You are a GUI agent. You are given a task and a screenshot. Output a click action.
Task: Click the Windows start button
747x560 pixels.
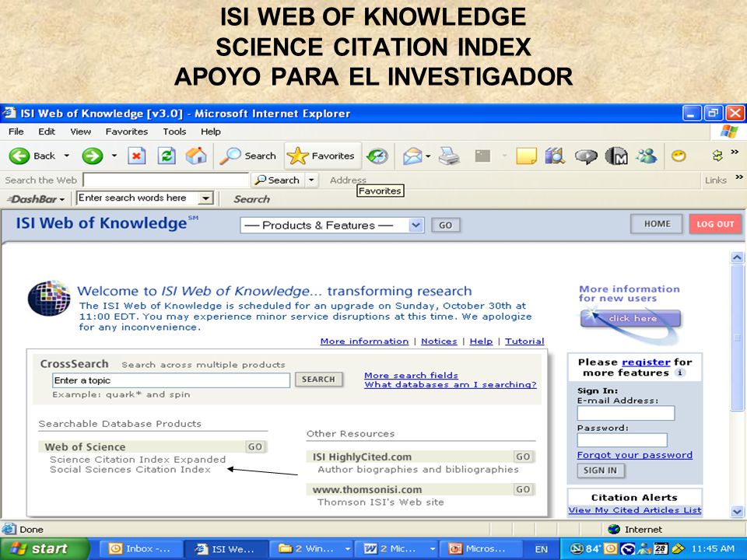[44, 548]
